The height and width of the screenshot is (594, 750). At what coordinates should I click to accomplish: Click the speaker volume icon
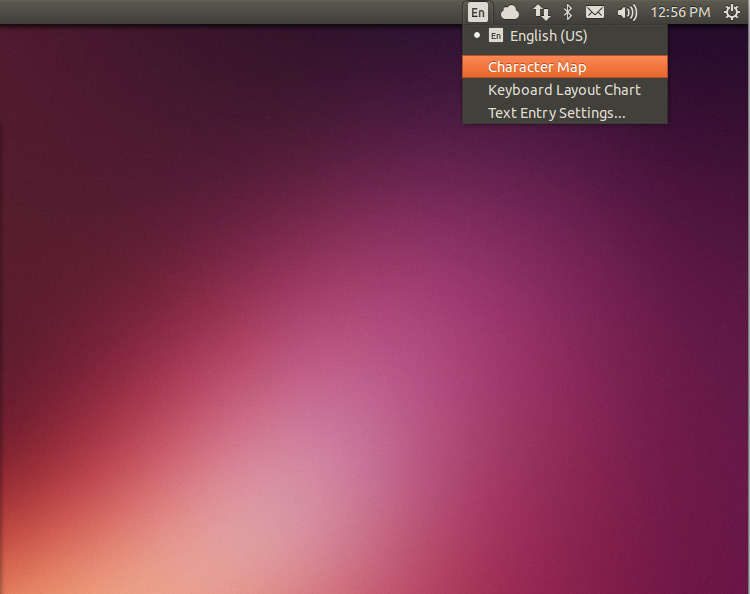point(627,12)
